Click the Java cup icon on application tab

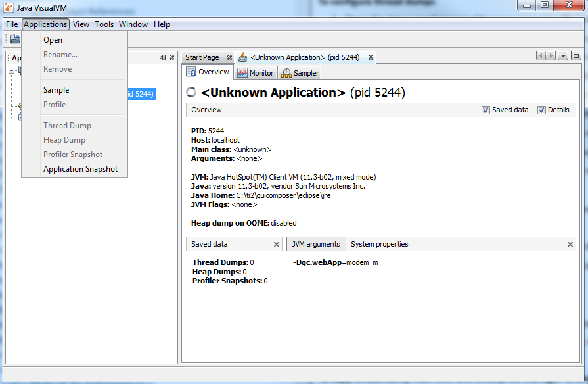[242, 57]
